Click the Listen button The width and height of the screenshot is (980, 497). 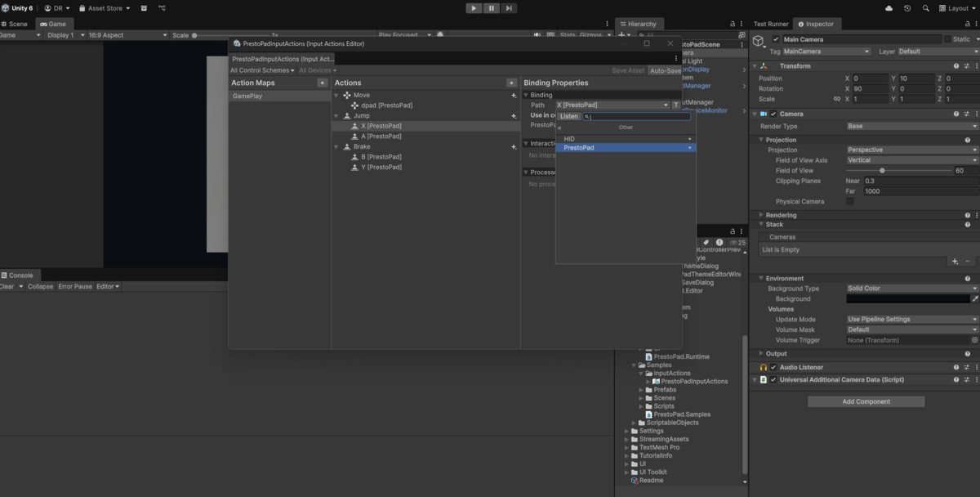[x=569, y=116]
